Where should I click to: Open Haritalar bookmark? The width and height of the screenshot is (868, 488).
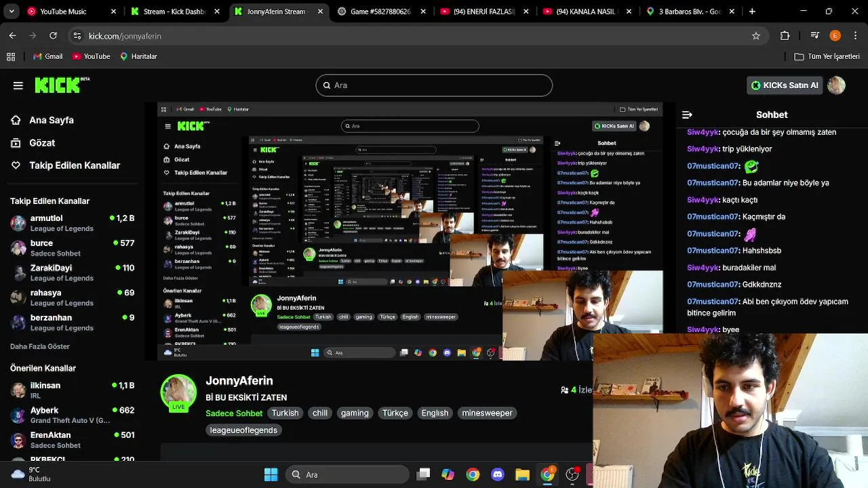click(x=138, y=56)
